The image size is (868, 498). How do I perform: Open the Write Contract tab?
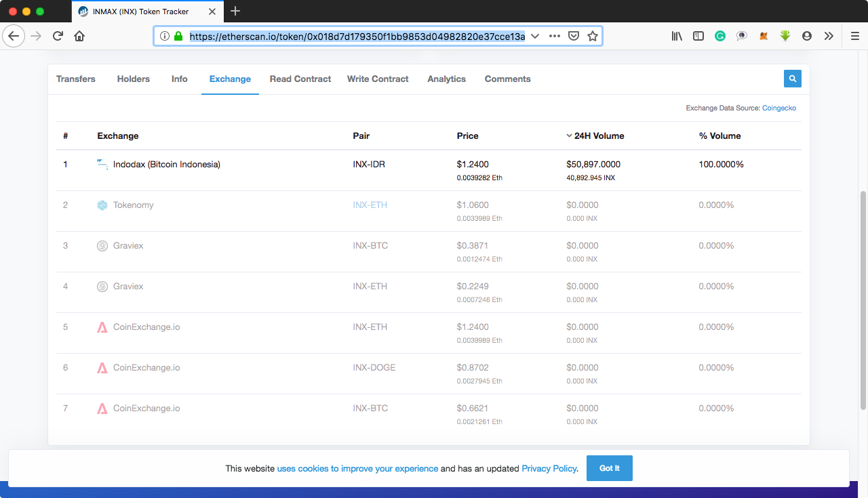378,79
